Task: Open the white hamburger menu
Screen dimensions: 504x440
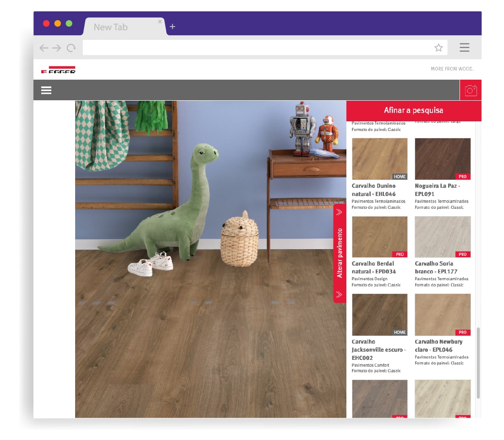Action: 46,90
